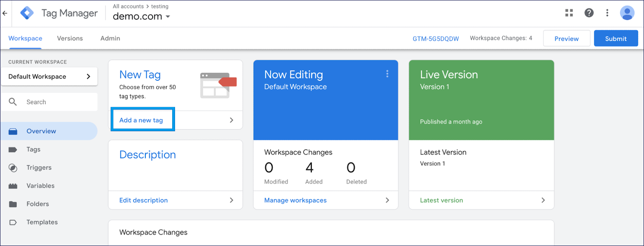Open the Now Editing card three-dot menu
Viewport: 644px width, 246px height.
pos(387,74)
